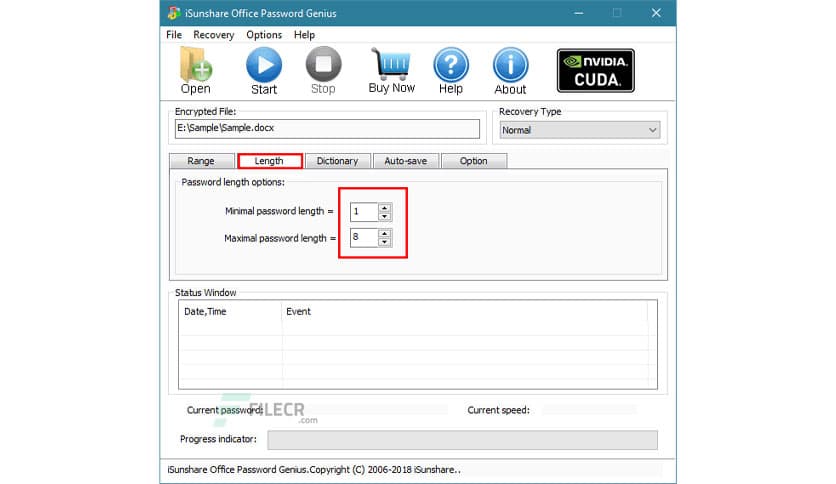Screen dimensions: 836x484
Task: Increase maximal password length with up arrow
Action: pyautogui.click(x=384, y=233)
